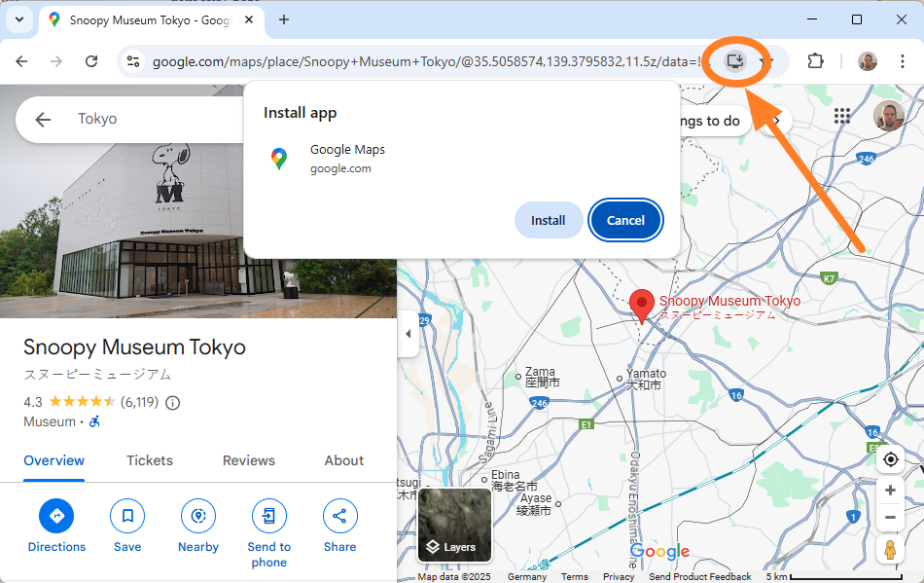Switch to the Tickets tab
This screenshot has height=583, width=924.
150,461
